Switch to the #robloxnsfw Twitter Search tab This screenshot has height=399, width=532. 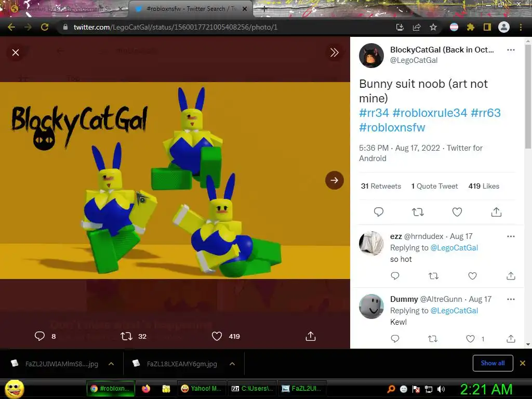tap(191, 9)
